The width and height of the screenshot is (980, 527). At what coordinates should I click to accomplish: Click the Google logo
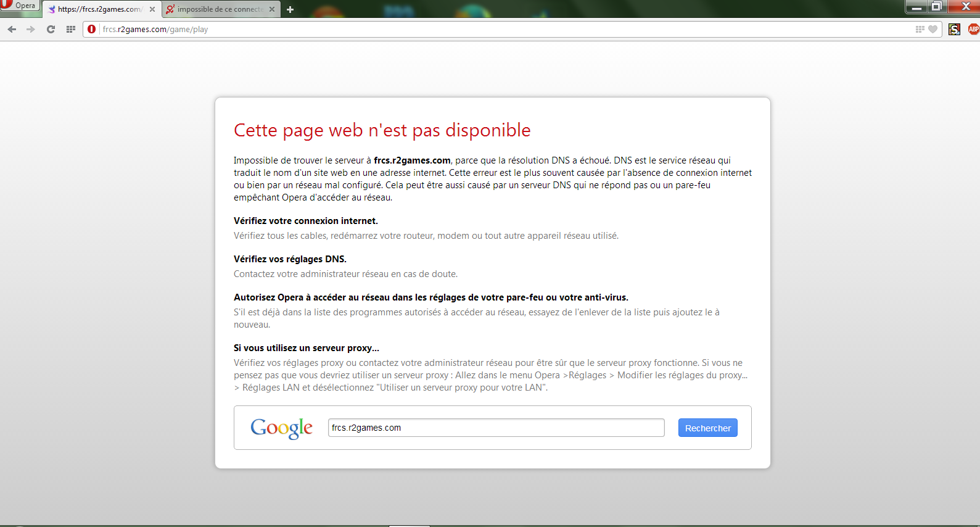(281, 428)
